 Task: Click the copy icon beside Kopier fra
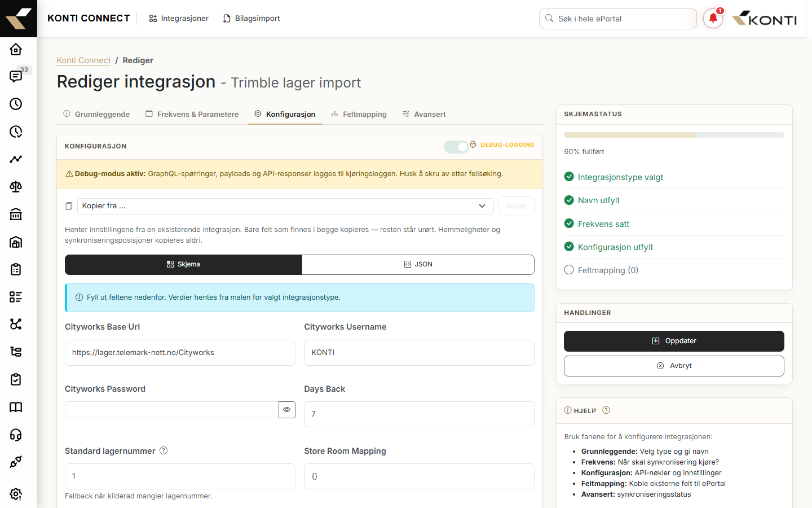(69, 206)
